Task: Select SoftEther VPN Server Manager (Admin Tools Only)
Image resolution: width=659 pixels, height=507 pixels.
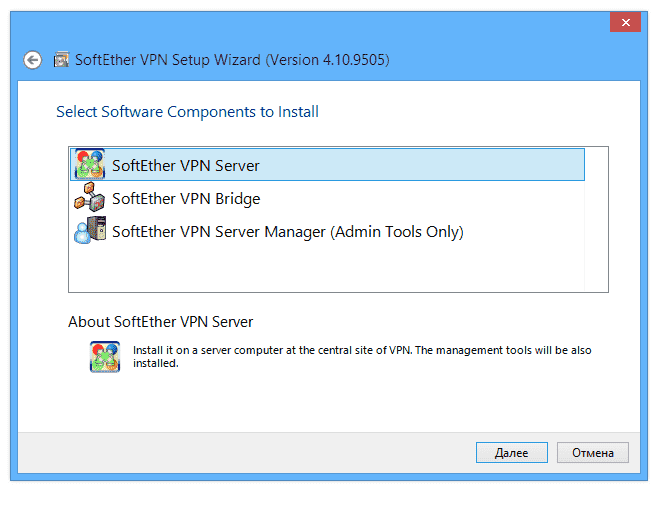Action: [x=287, y=231]
